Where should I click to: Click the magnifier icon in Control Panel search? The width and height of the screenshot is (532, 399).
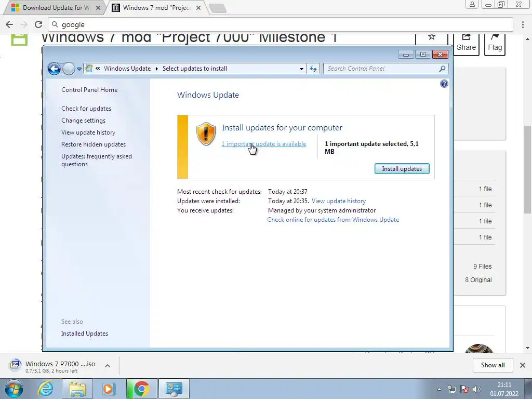442,69
